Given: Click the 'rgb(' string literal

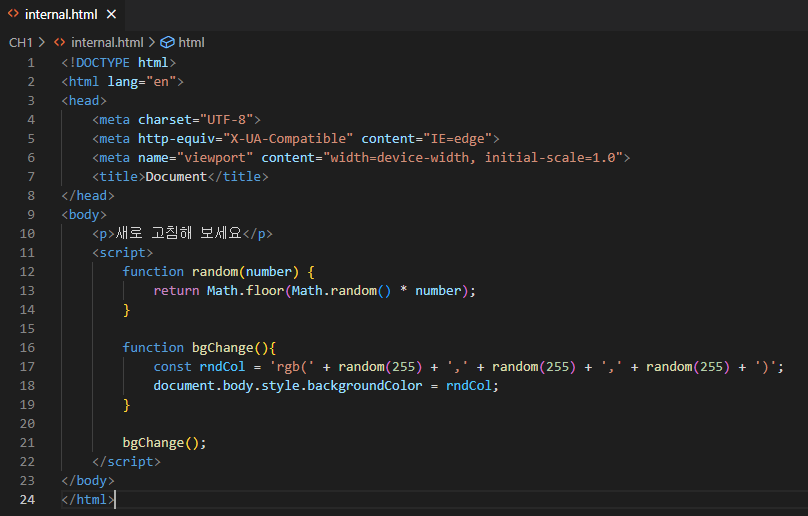Looking at the screenshot, I should pos(292,367).
